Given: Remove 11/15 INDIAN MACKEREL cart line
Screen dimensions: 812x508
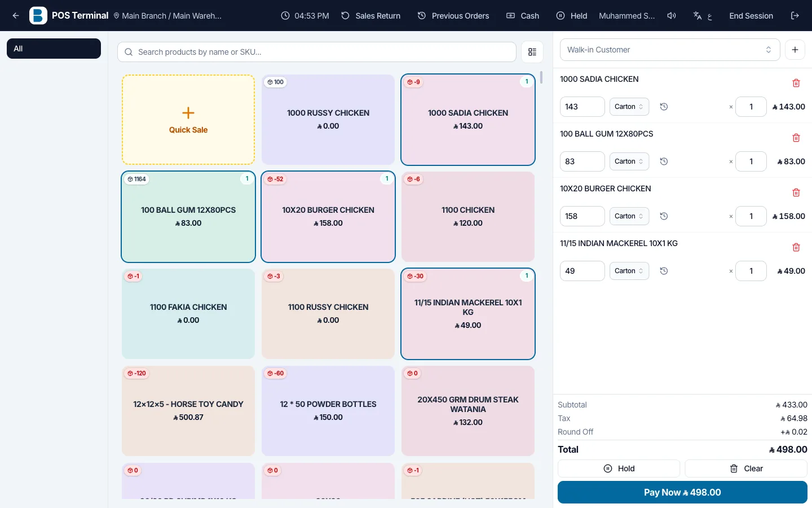Looking at the screenshot, I should 796,247.
